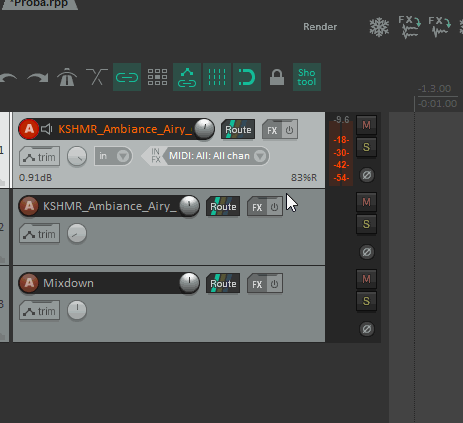The width and height of the screenshot is (463, 423).
Task: Mute the Mixdown track
Action: click(366, 279)
